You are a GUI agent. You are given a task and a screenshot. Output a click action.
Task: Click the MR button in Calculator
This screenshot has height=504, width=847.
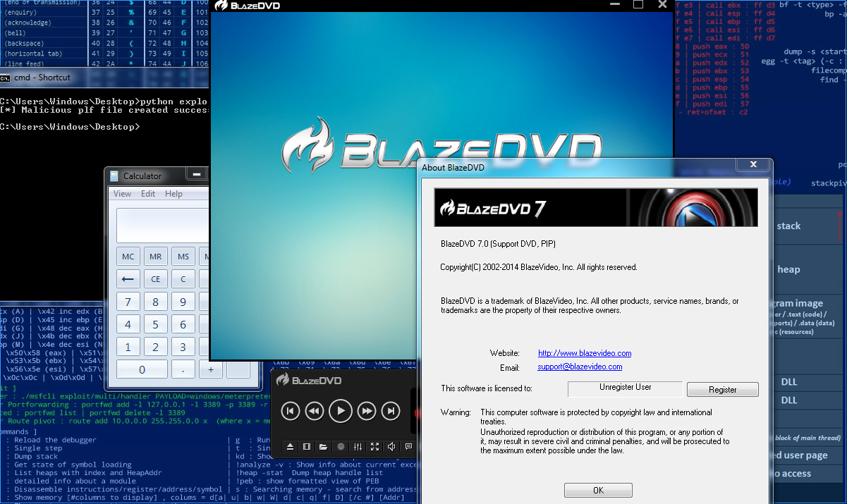[156, 257]
